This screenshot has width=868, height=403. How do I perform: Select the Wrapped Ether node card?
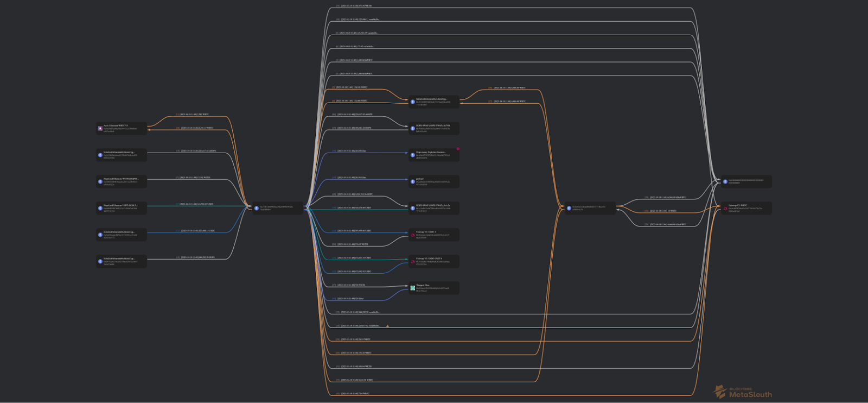tap(434, 288)
